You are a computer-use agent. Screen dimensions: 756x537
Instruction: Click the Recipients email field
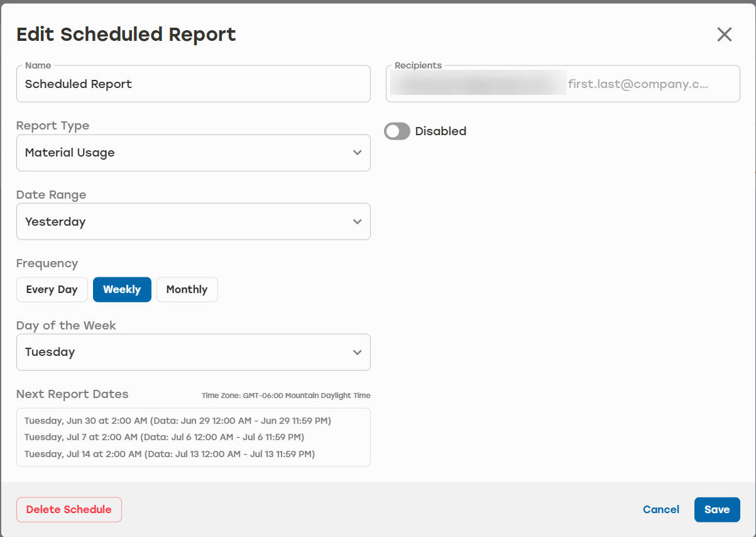(x=563, y=84)
